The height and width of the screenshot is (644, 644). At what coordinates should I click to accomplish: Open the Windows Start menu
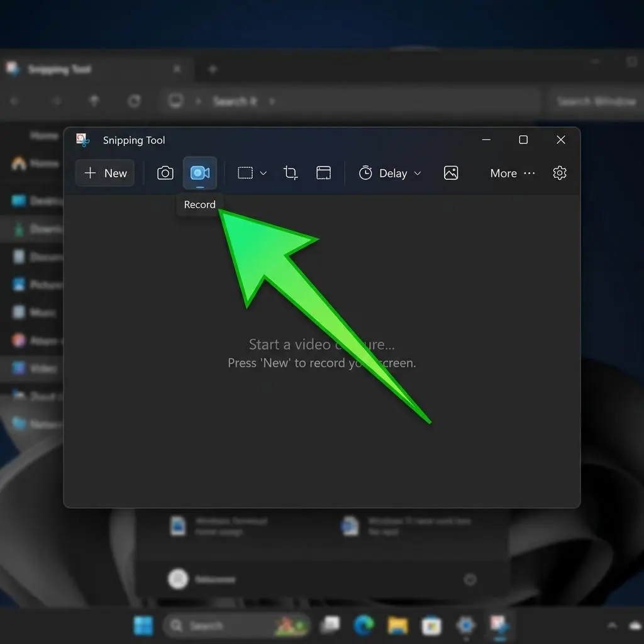point(143,626)
